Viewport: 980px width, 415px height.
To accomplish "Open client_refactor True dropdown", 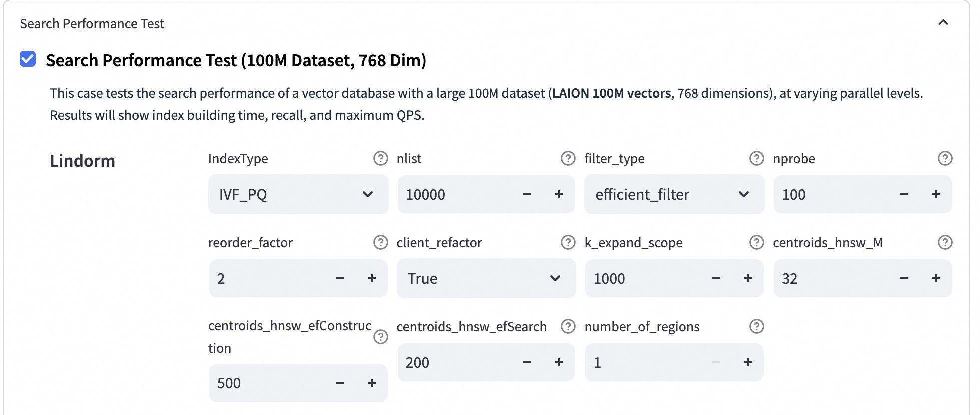I will [x=486, y=278].
